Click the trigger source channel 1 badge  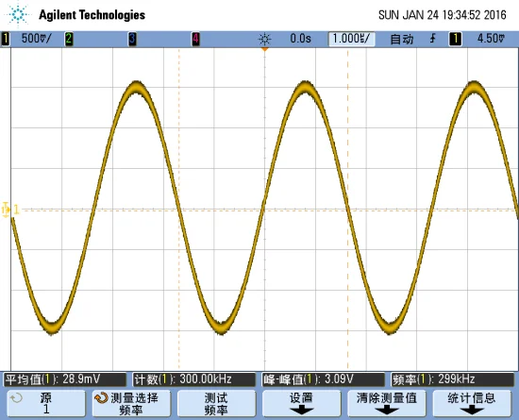click(456, 39)
